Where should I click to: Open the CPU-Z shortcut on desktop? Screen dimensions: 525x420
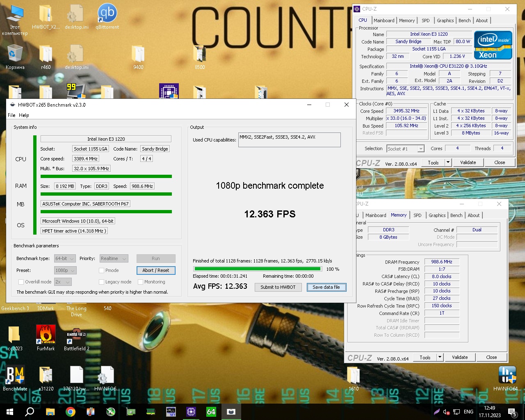point(169,91)
